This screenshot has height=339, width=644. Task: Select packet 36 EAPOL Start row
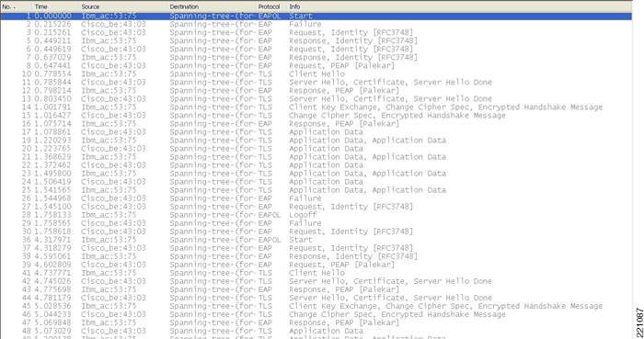(316, 240)
